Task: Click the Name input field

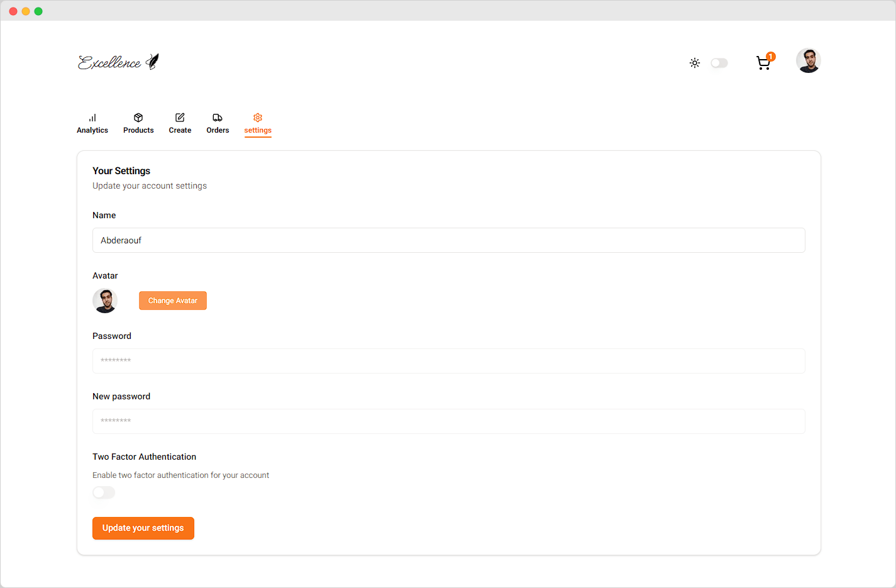Action: [449, 240]
